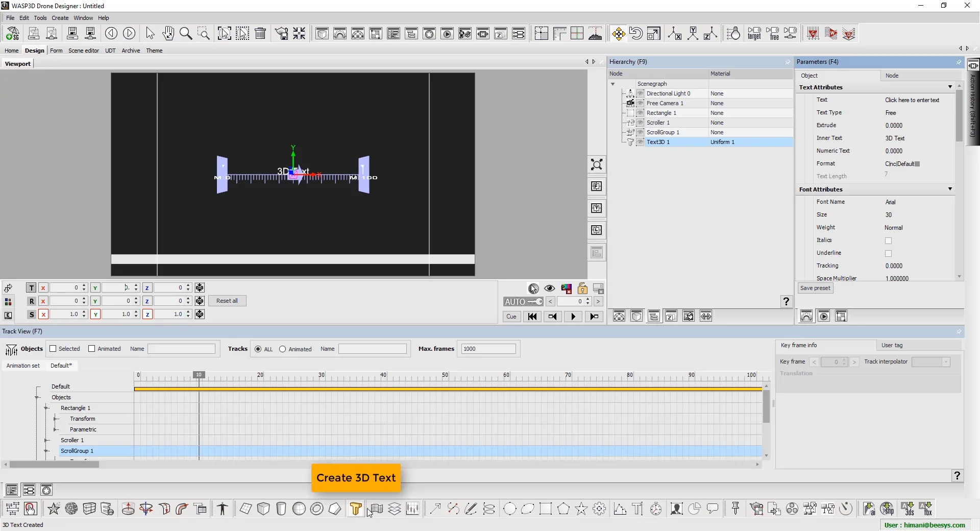Create a free camera from the toolbar

coord(772,33)
